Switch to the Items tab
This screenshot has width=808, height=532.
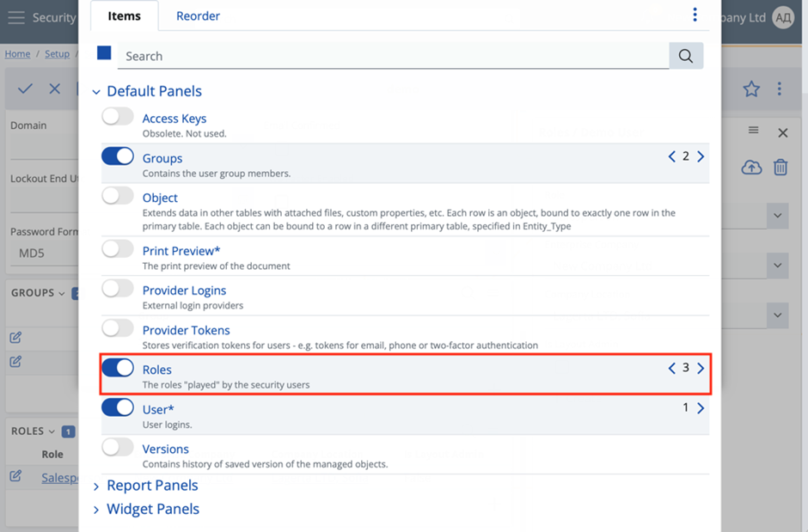124,16
